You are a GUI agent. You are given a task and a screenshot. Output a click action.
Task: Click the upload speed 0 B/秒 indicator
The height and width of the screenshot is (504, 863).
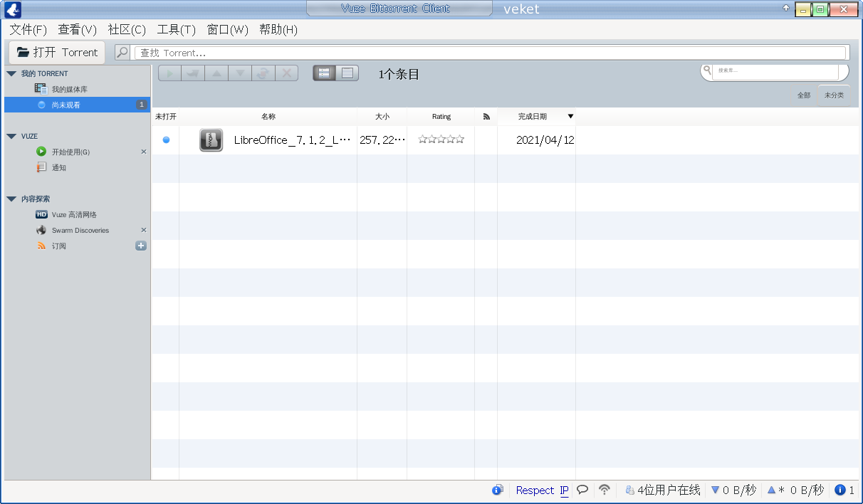(x=795, y=490)
